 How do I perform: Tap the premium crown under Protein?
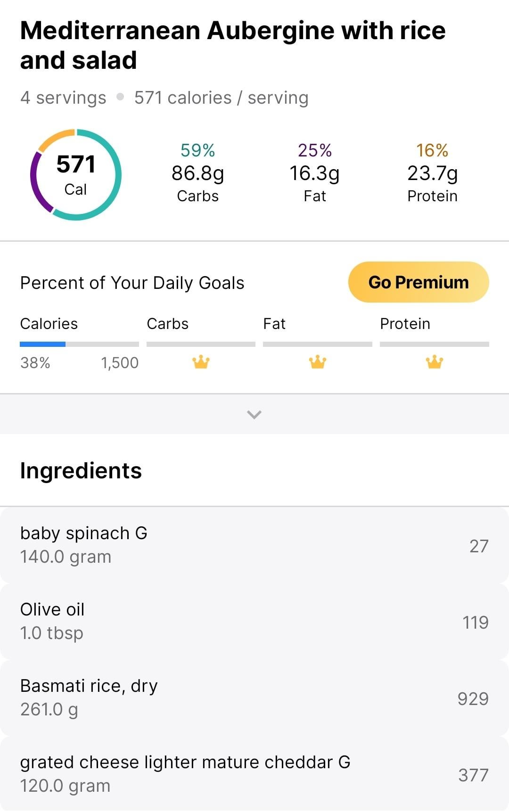tap(434, 362)
